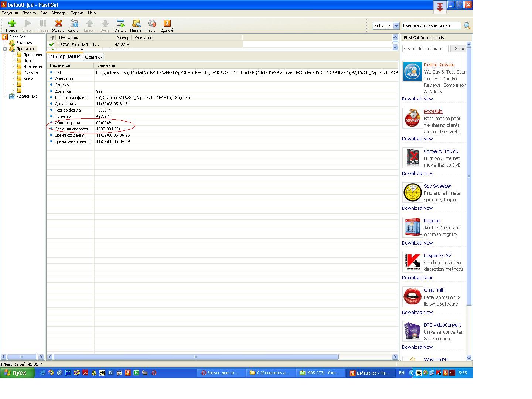
Task: Click Download Now under Delete Adware
Action: [417, 99]
